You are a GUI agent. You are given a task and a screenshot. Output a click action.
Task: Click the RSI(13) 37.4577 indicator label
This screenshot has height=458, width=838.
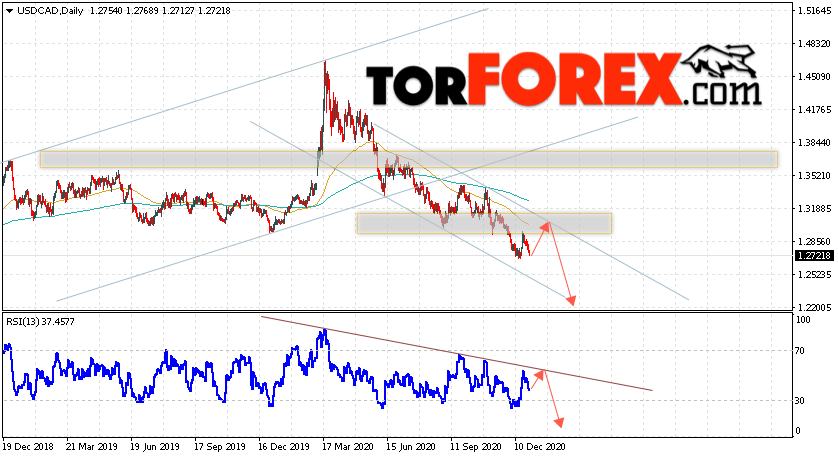[41, 322]
